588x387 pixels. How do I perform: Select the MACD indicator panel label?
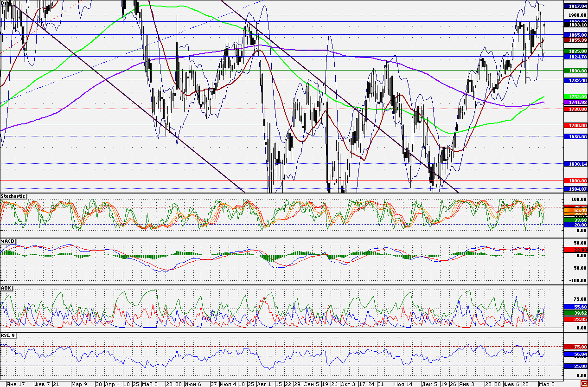8,241
